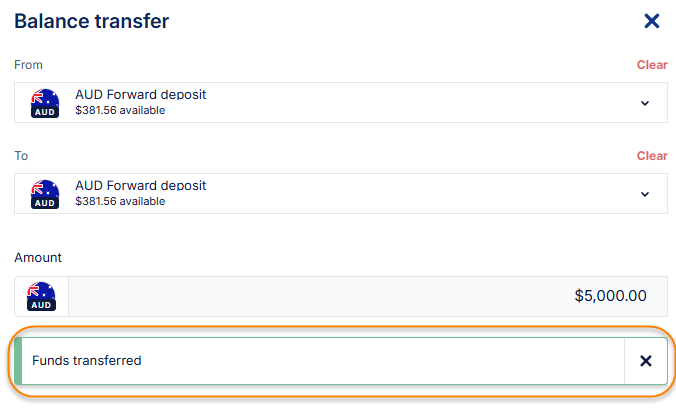Close the Balance transfer dialog
Image resolution: width=676 pixels, height=413 pixels.
pos(652,21)
